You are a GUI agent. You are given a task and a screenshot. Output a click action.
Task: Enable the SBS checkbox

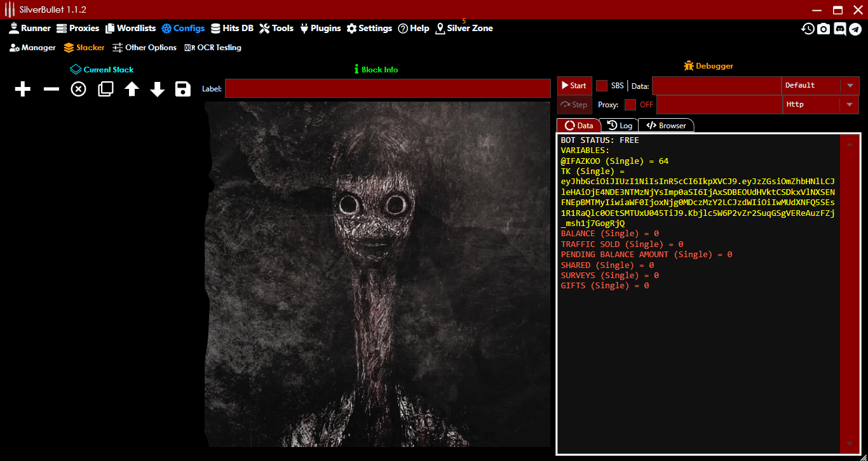coord(602,86)
